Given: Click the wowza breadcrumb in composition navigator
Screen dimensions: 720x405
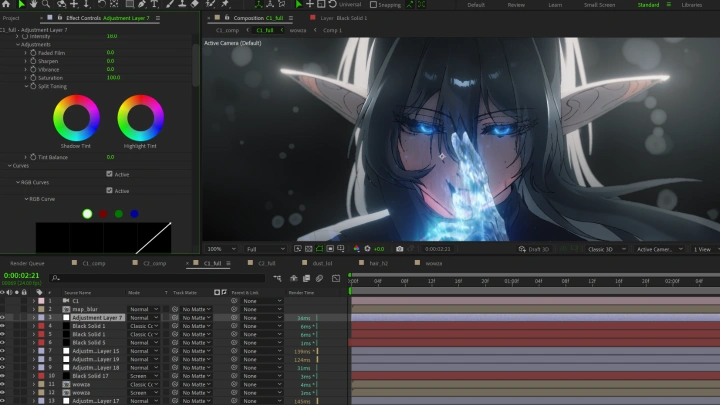Looking at the screenshot, I should tap(298, 30).
